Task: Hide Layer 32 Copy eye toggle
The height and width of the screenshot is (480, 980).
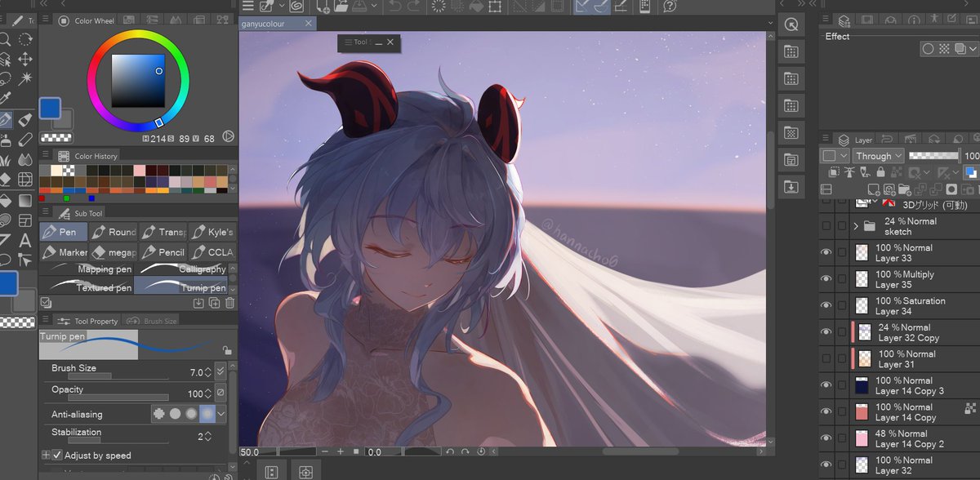Action: click(826, 332)
